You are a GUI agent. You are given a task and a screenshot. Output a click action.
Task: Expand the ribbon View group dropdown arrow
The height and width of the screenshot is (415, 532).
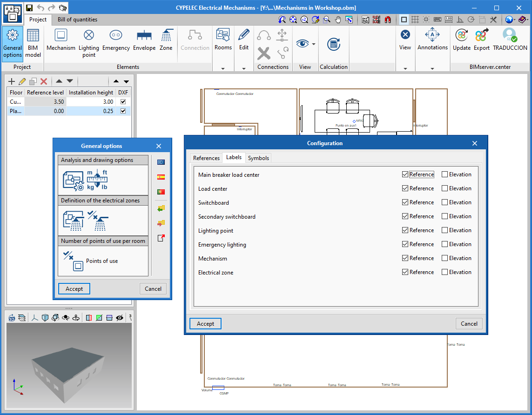[405, 68]
